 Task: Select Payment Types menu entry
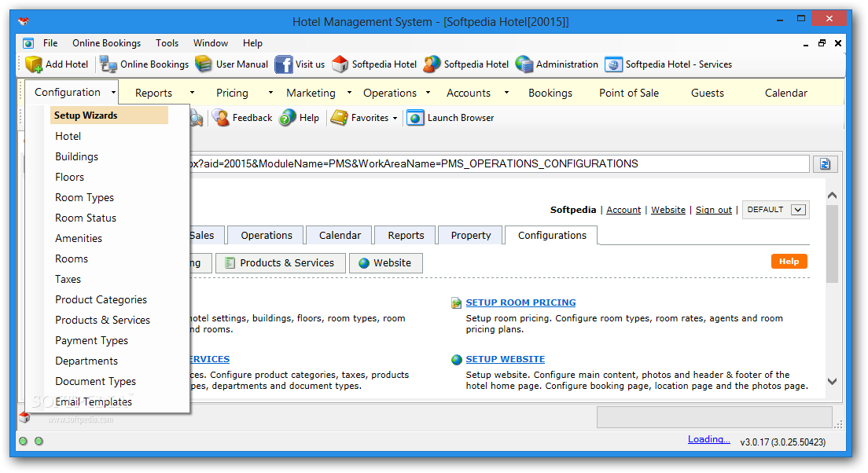tap(91, 341)
